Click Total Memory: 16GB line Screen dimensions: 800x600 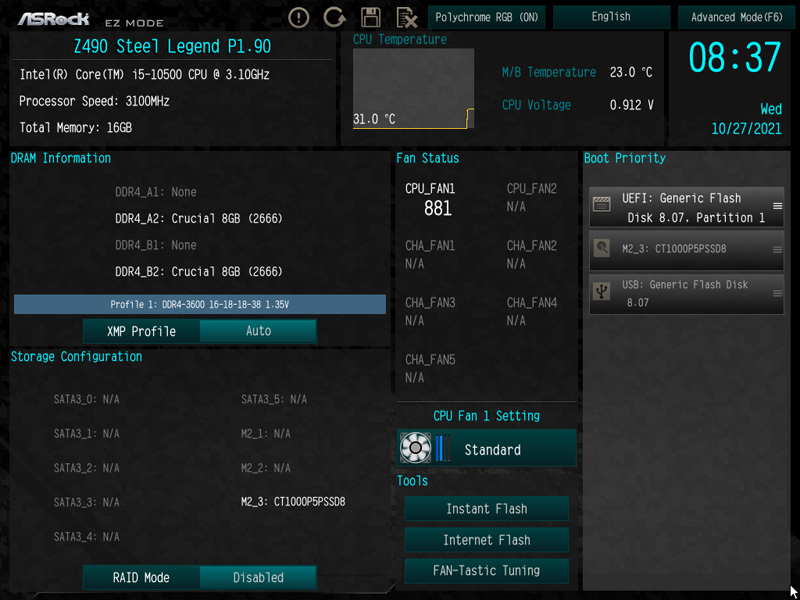pyautogui.click(x=76, y=128)
